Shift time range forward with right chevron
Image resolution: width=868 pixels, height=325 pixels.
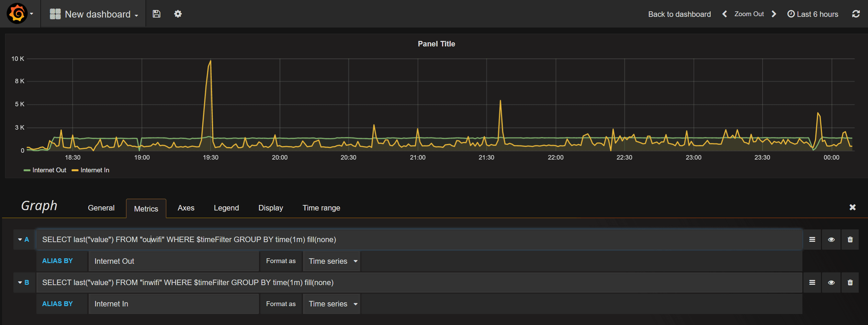(x=774, y=14)
